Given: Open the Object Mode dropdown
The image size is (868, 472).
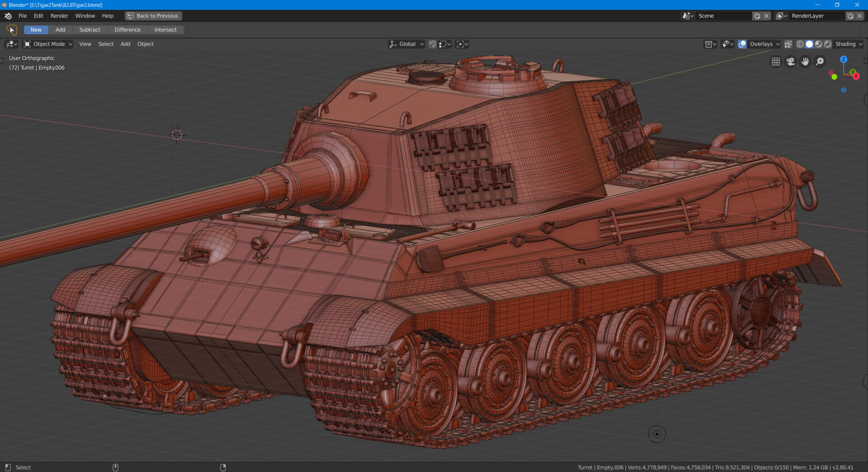Looking at the screenshot, I should click(47, 44).
